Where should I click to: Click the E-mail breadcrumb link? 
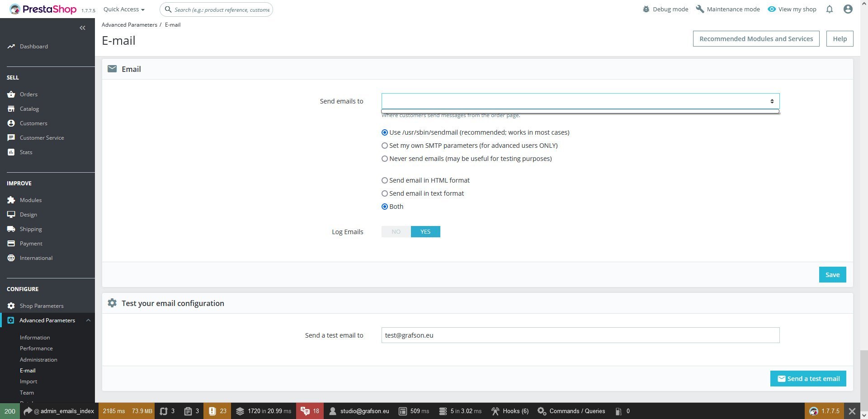click(x=173, y=25)
